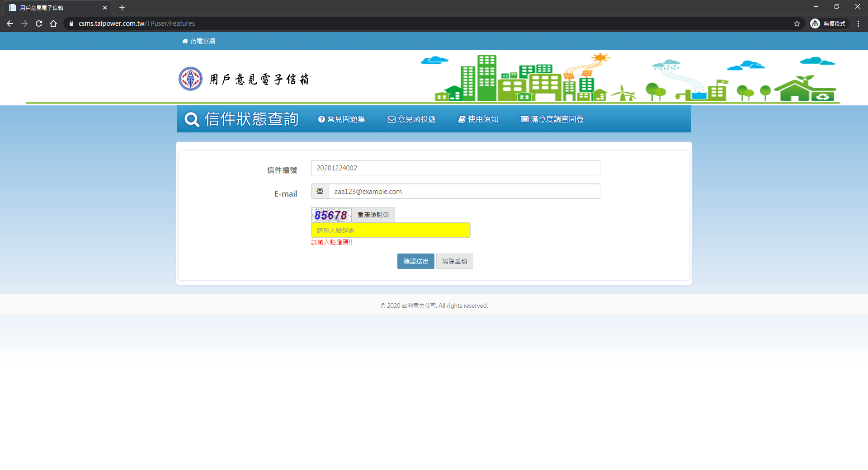Close the 用戶意見電子信箱 tab

pos(105,8)
